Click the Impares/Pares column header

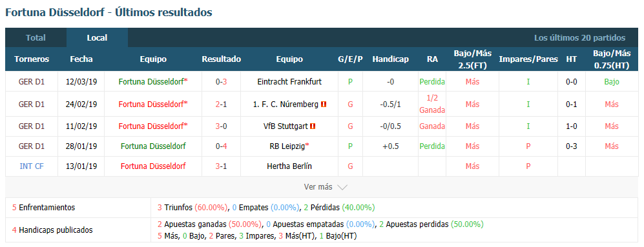(x=528, y=59)
